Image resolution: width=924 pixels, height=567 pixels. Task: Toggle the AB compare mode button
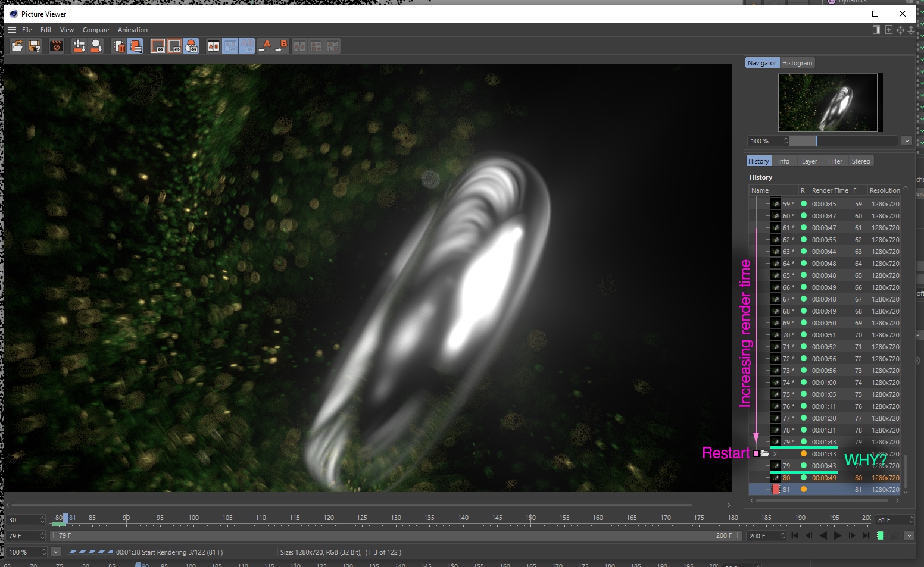click(x=214, y=46)
